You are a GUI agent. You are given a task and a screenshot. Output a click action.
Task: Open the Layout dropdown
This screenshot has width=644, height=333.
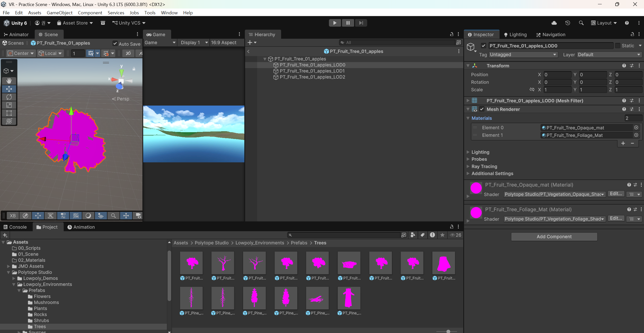point(604,23)
